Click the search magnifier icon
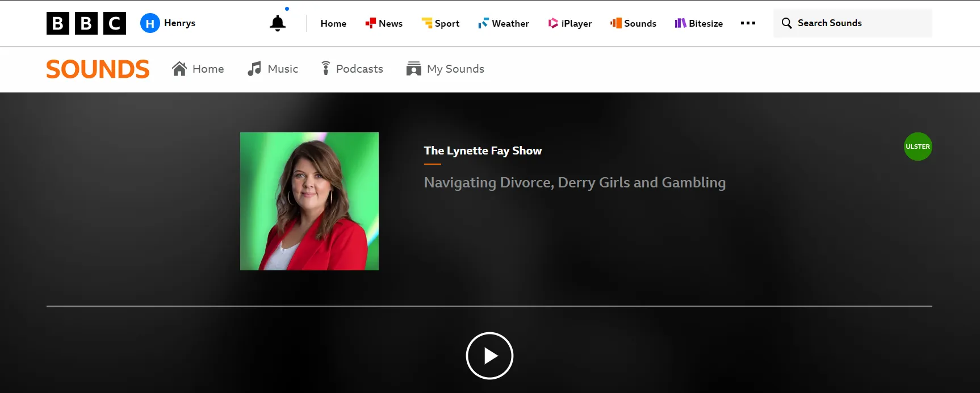 [786, 23]
